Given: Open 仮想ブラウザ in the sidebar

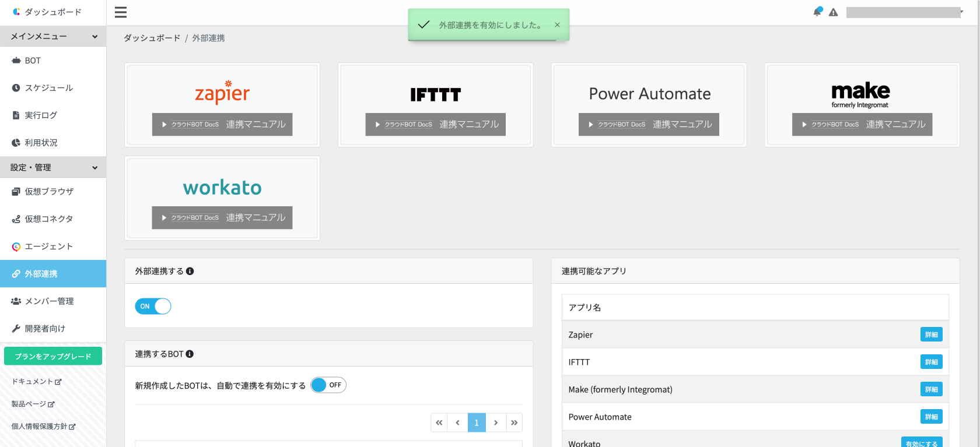Looking at the screenshot, I should coord(53,192).
